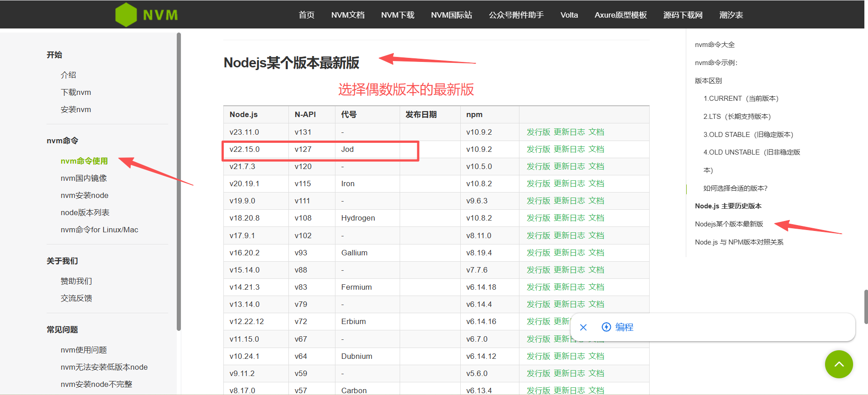The height and width of the screenshot is (395, 868).
Task: Click the 编程 link in the popup
Action: 624,327
